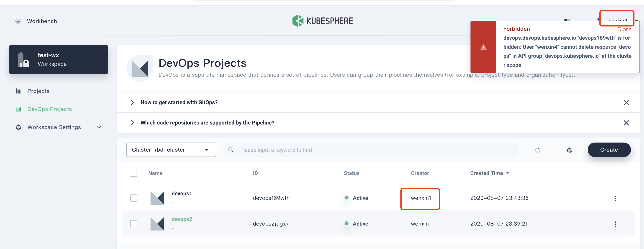This screenshot has width=644, height=249.
Task: Select the devops2 row checkbox
Action: point(134,224)
